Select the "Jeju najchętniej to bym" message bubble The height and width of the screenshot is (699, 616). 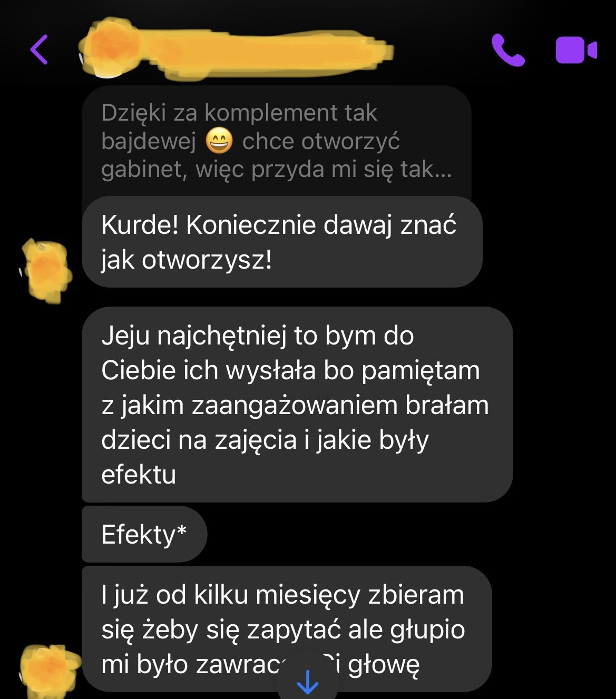(x=297, y=405)
